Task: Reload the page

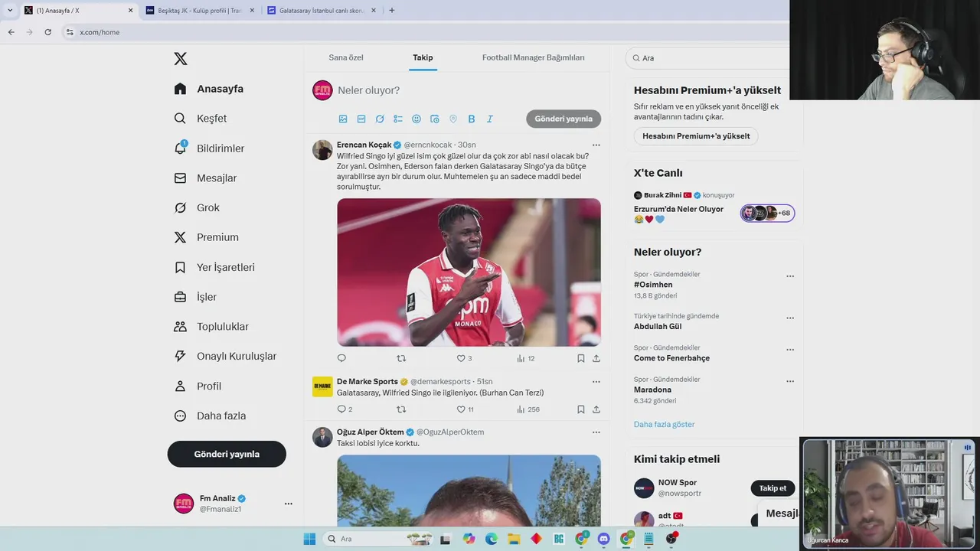Action: point(47,32)
